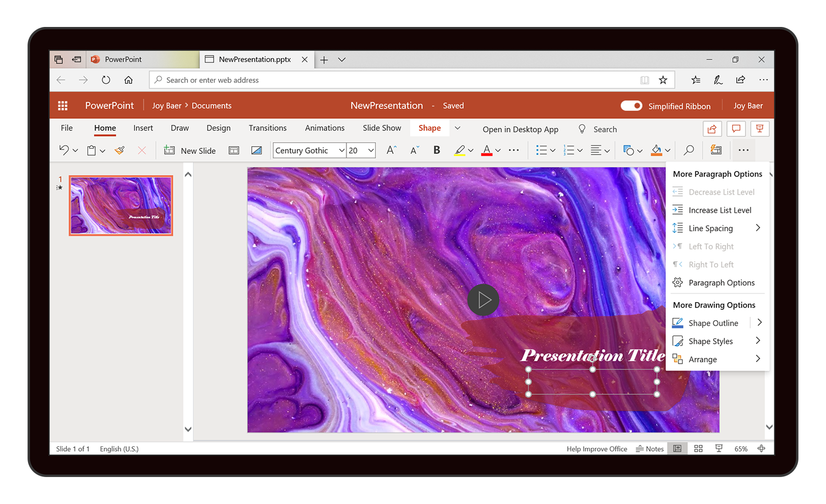Open the Century Gothic font dropdown

342,150
